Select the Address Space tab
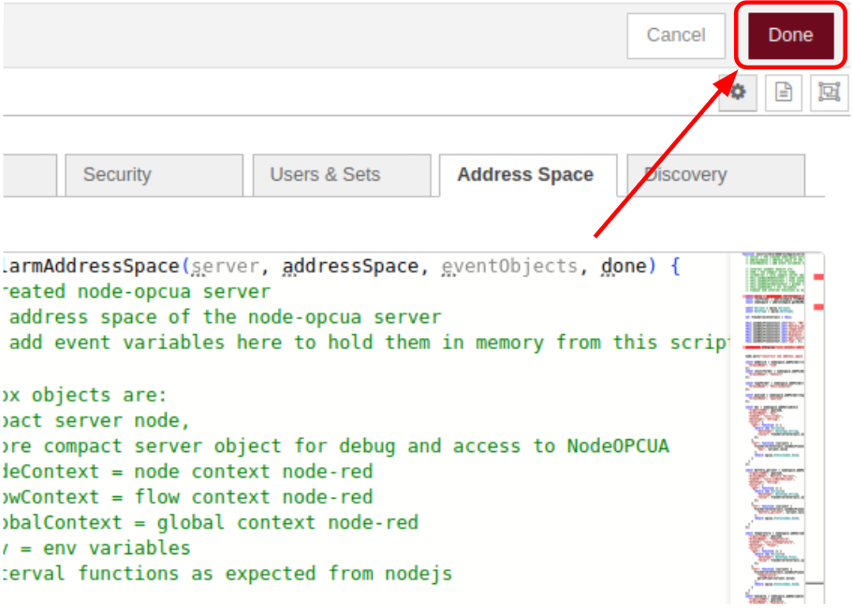Viewport: 852px width, 616px height. [528, 175]
